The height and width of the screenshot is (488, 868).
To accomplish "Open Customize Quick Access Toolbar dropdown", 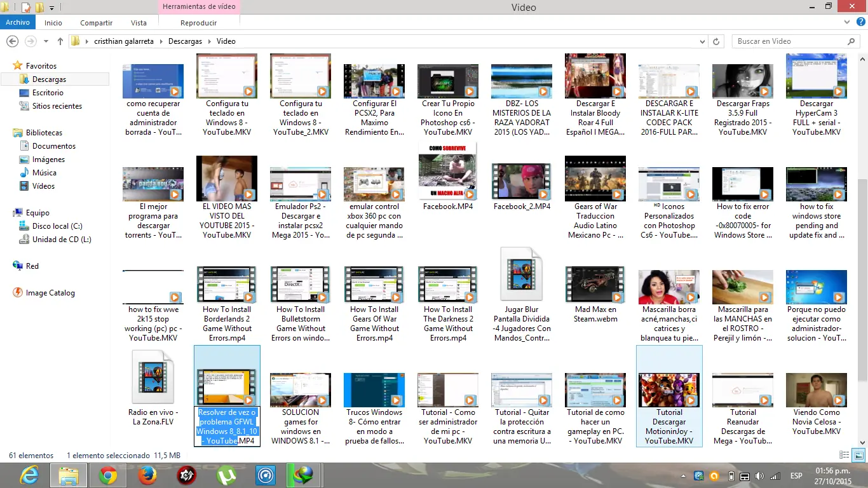I will point(51,8).
